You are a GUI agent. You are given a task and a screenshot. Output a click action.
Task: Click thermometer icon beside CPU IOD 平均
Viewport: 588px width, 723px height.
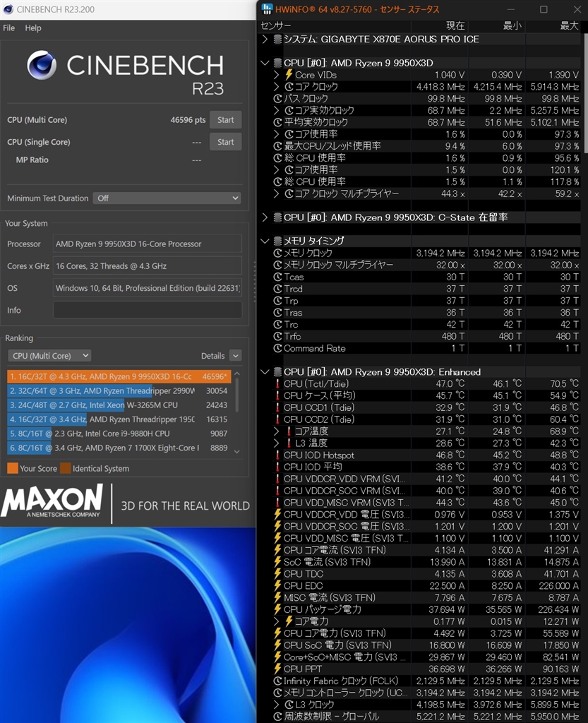tap(277, 467)
